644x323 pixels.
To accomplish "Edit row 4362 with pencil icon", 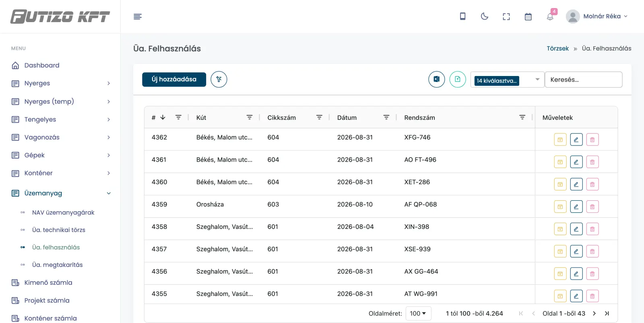I will (576, 140).
